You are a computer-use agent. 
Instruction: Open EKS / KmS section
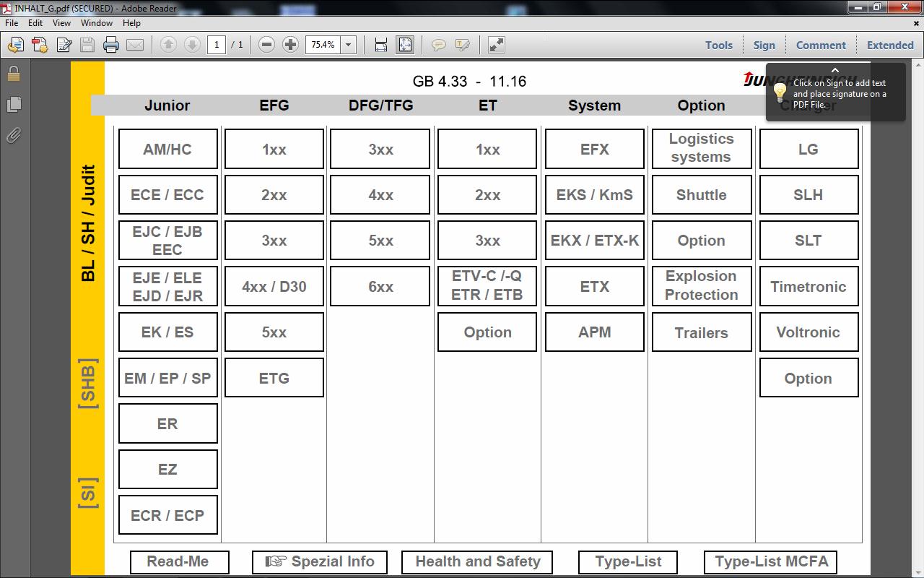(595, 195)
